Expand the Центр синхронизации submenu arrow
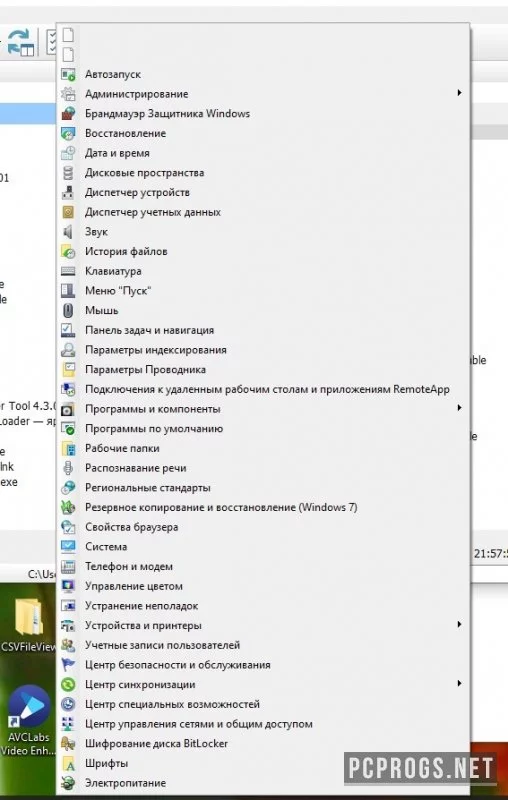 tap(460, 683)
